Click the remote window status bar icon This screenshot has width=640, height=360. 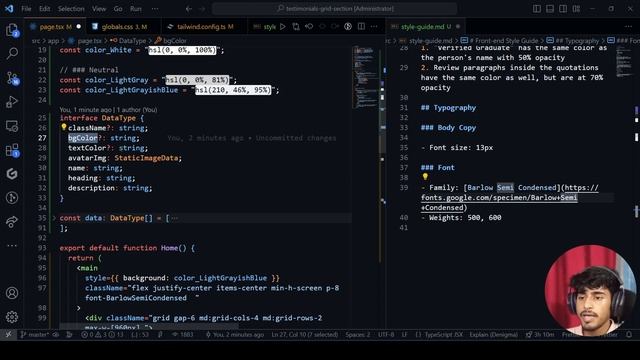tap(8, 334)
